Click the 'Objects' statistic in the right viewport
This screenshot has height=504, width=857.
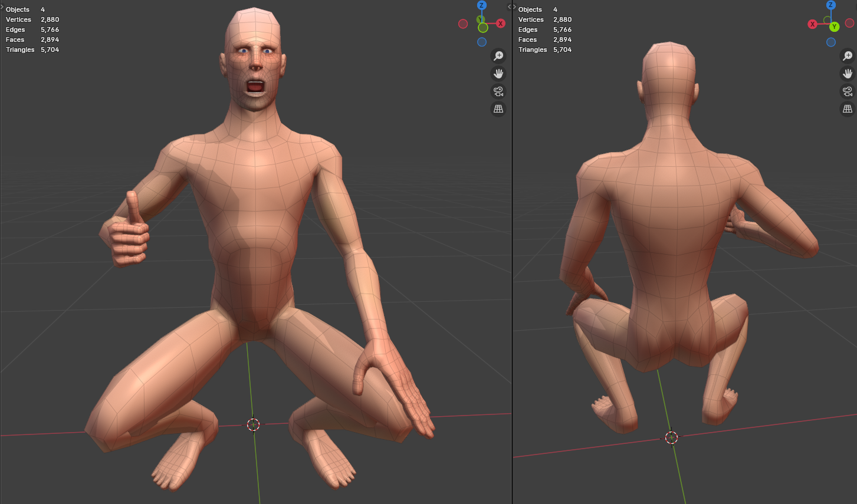coord(538,9)
